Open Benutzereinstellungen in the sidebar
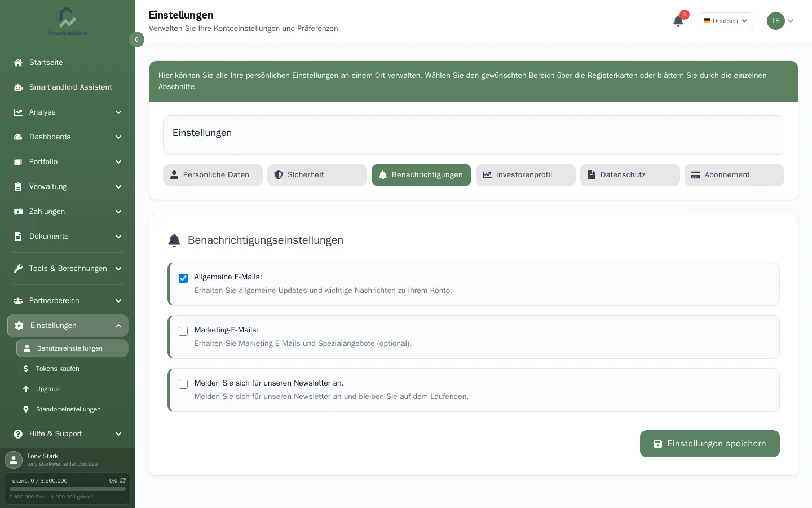This screenshot has width=812, height=508. point(72,348)
